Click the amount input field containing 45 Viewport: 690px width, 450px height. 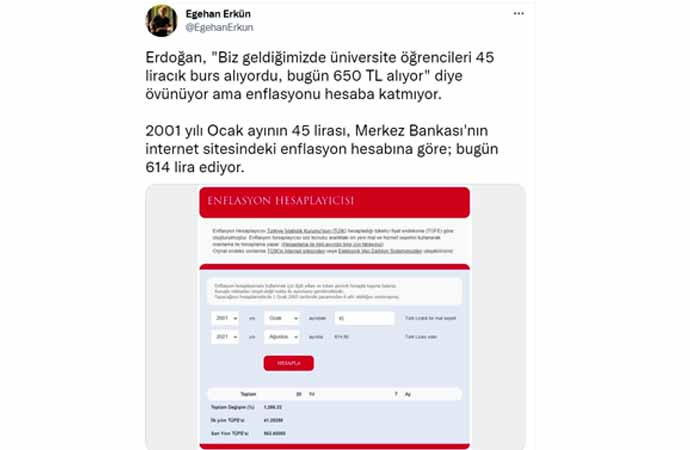click(x=364, y=318)
